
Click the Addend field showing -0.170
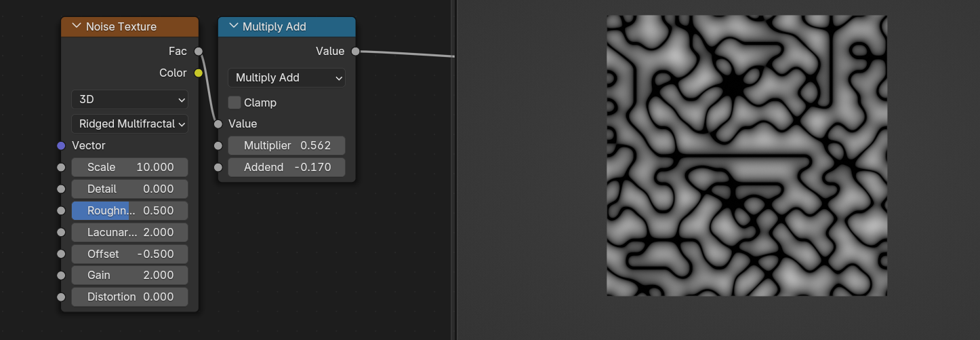click(287, 167)
